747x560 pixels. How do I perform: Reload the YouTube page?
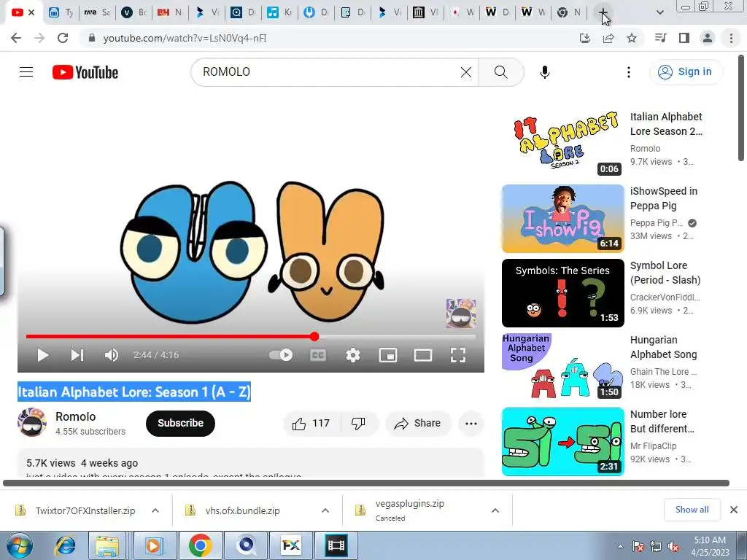click(63, 38)
